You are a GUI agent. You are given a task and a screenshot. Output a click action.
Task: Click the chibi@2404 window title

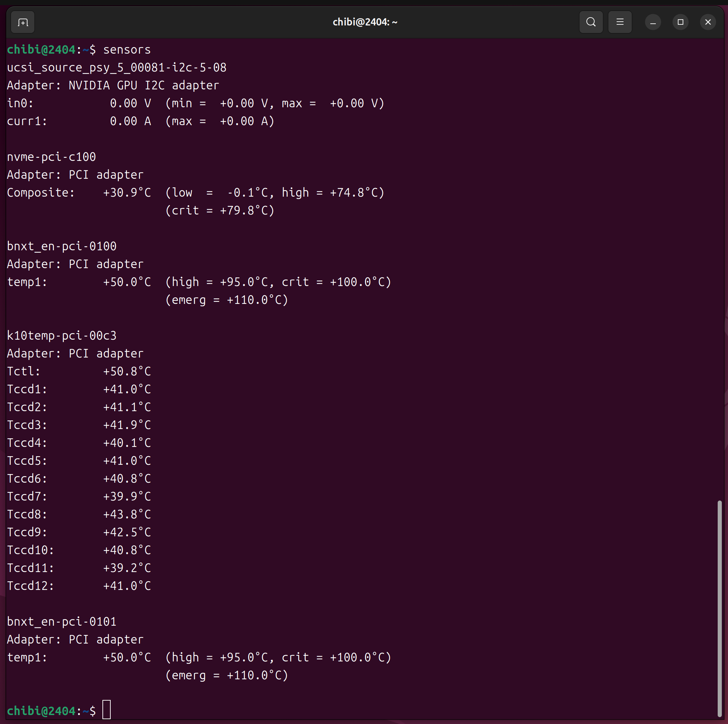click(364, 22)
